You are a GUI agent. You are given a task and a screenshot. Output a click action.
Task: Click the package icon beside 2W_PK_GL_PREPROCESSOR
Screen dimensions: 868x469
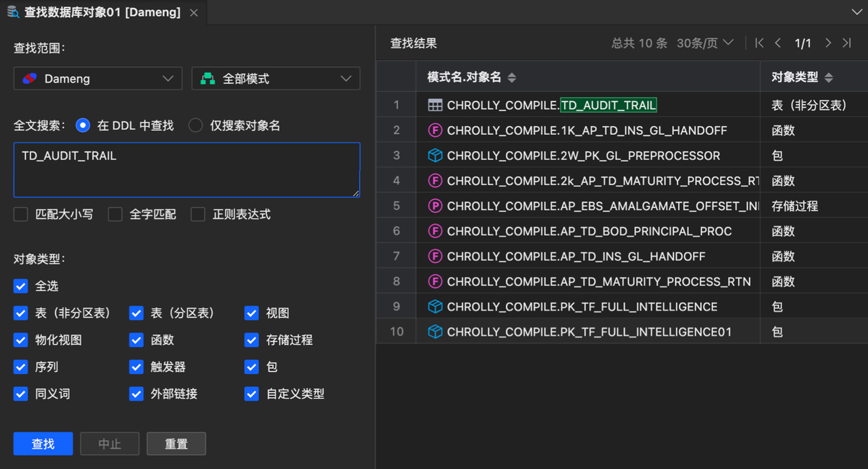(435, 155)
